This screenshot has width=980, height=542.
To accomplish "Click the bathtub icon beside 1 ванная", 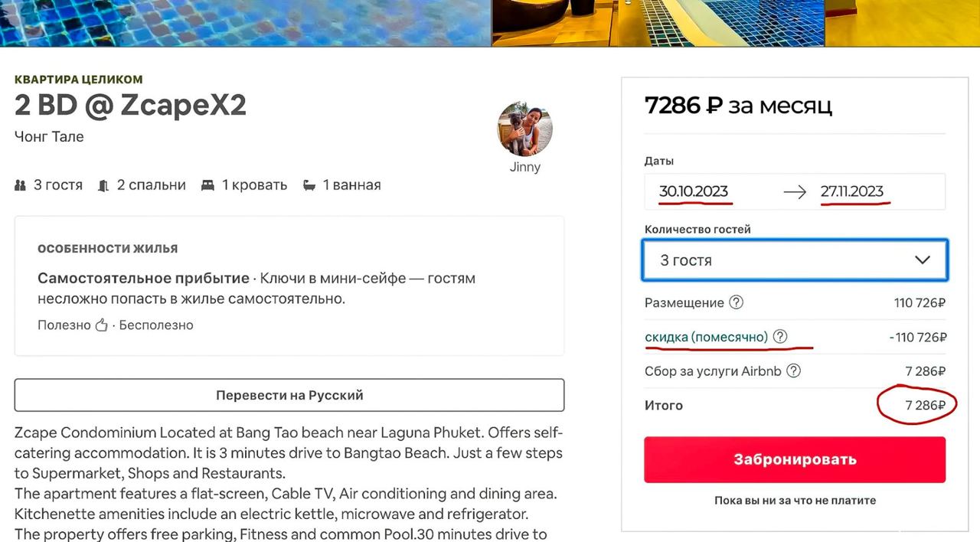I will (309, 185).
